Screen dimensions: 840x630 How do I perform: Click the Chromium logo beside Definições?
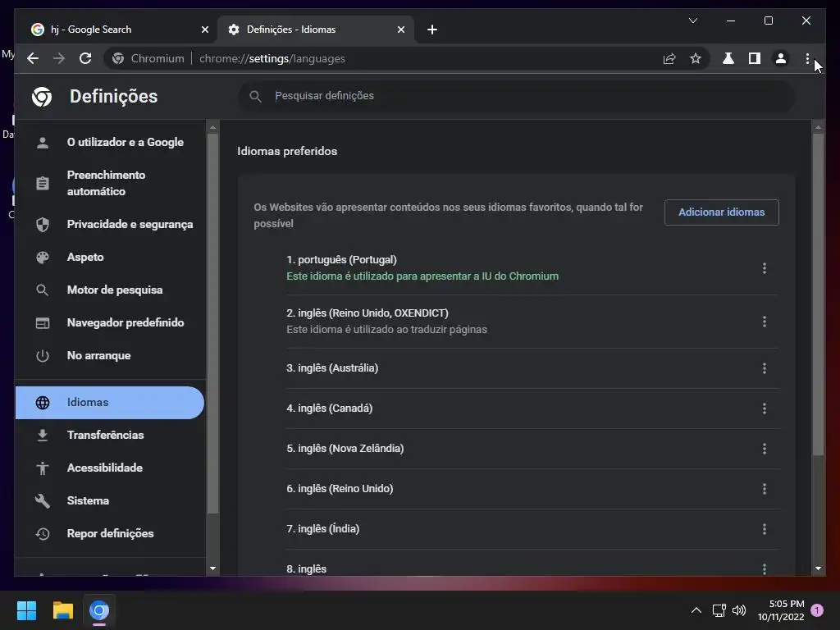pyautogui.click(x=42, y=97)
